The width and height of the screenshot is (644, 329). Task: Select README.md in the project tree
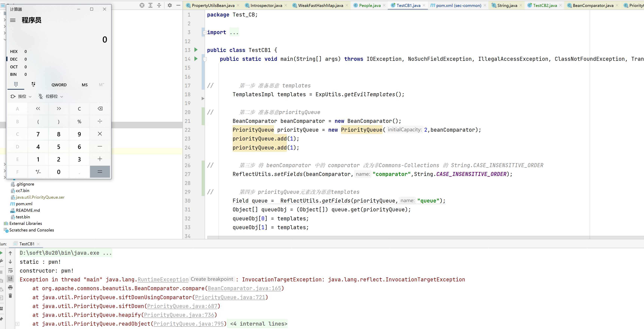tap(28, 210)
